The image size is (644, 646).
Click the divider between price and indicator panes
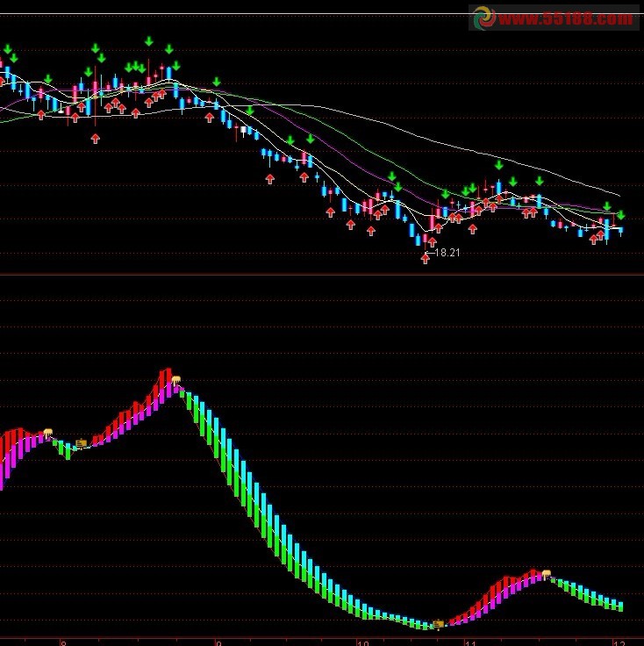tap(322, 275)
